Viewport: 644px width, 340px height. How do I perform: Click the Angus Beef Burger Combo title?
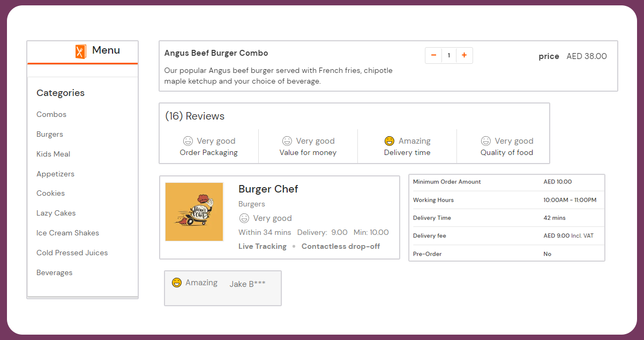[216, 53]
